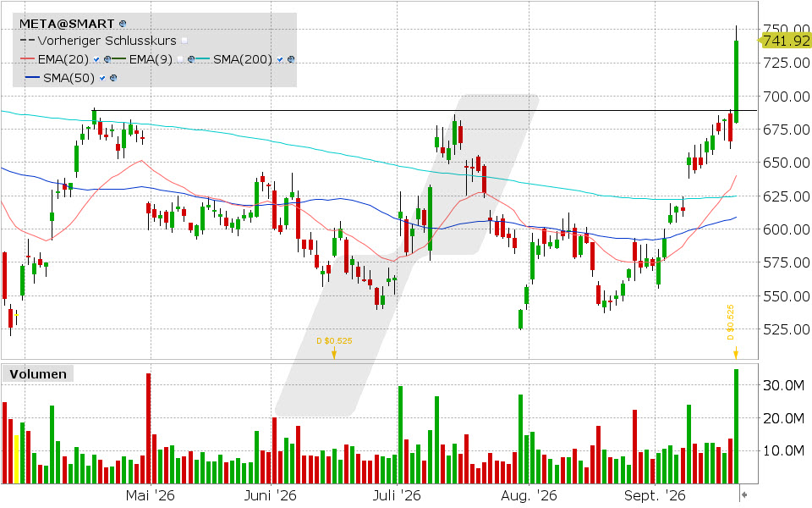Open settings icon next to META@SMART

point(123,24)
